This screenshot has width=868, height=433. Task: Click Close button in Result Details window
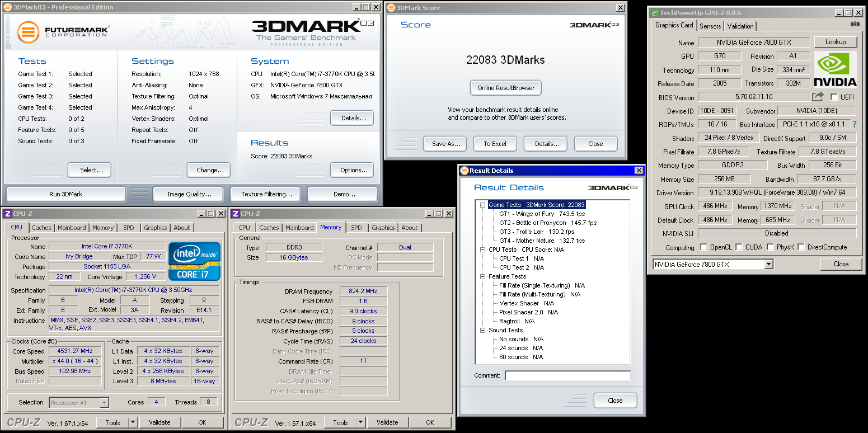[x=615, y=401]
